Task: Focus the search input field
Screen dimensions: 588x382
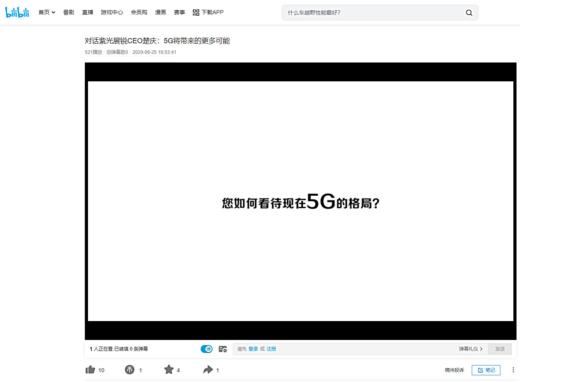Action: (373, 13)
